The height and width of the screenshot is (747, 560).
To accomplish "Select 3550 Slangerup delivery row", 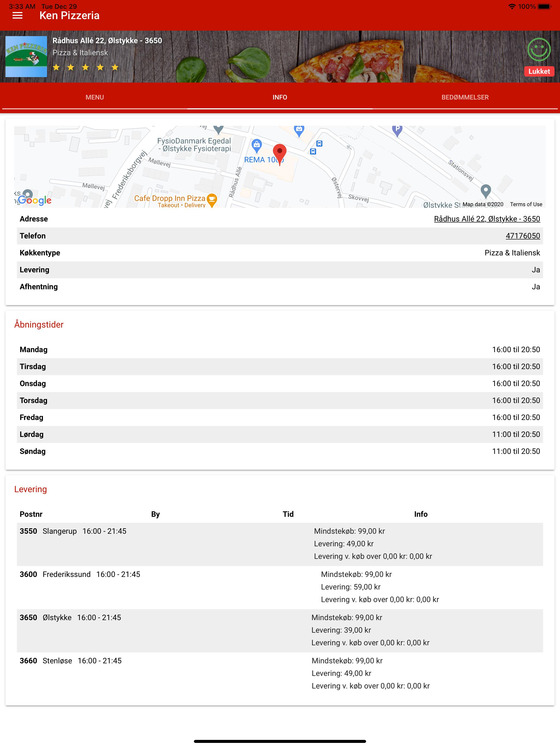I will point(280,544).
